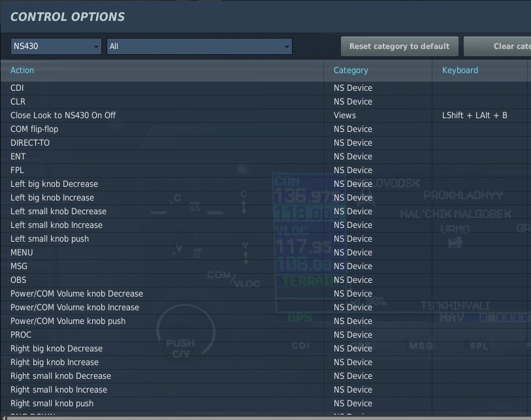Click keyboard cell for OBS action
The height and width of the screenshot is (420, 531).
click(480, 280)
